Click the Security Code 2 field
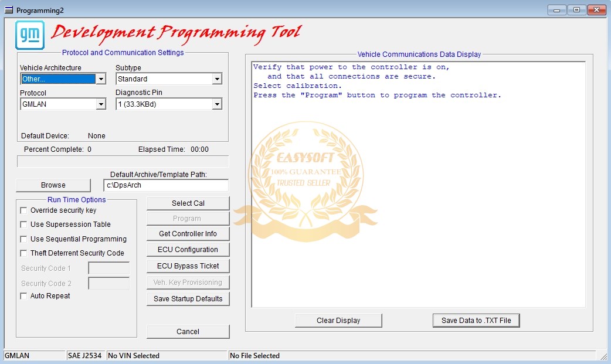This screenshot has height=364, width=611. pyautogui.click(x=109, y=283)
